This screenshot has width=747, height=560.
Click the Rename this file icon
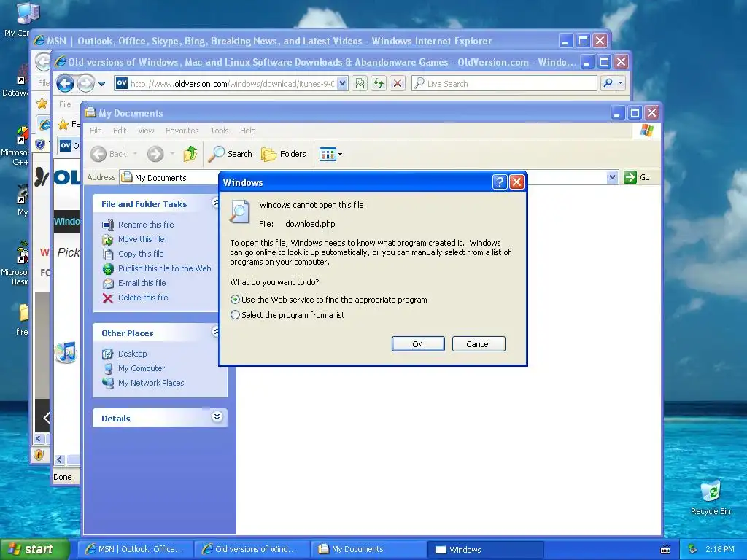click(x=108, y=225)
